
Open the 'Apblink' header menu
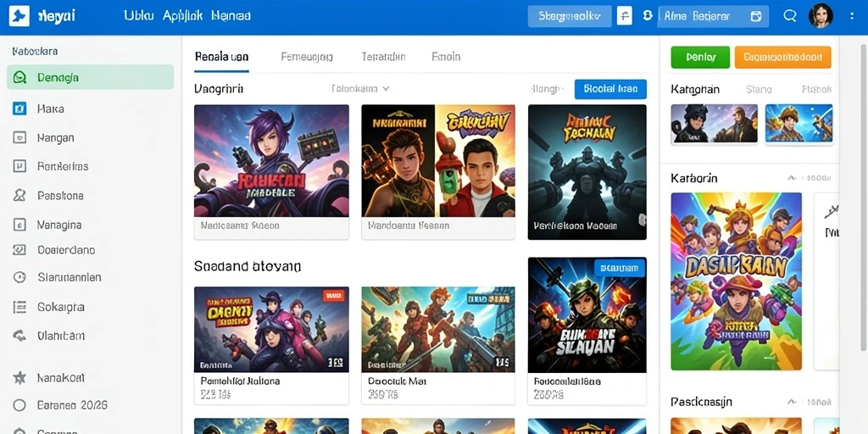tap(182, 15)
